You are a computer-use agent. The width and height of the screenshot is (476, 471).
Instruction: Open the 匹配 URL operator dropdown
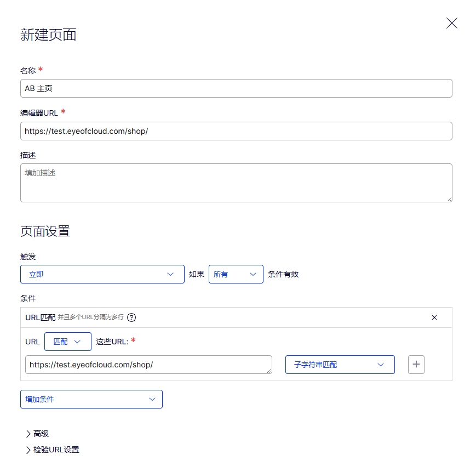click(x=68, y=342)
